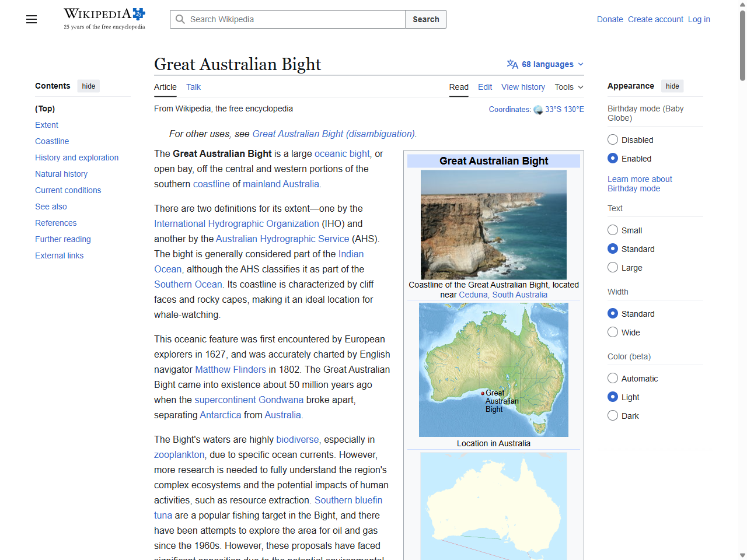Jump to Extent section
Screen dimensions: 747x560
pos(47,125)
